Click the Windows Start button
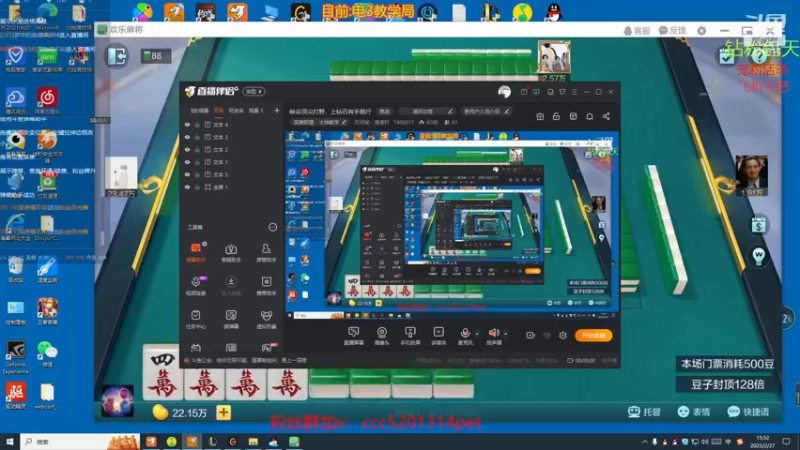 click(9, 441)
